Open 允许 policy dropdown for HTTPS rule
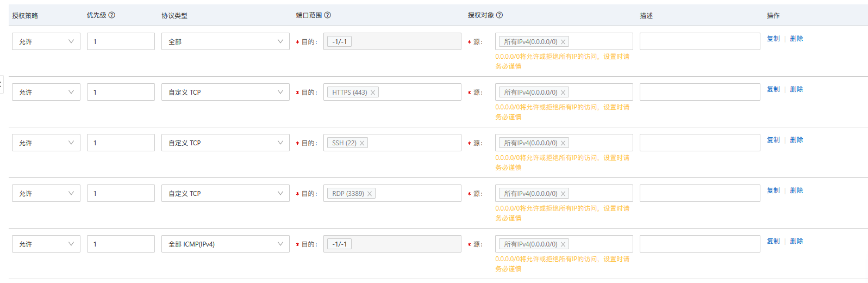Image resolution: width=868 pixels, height=283 pixels. pos(46,92)
